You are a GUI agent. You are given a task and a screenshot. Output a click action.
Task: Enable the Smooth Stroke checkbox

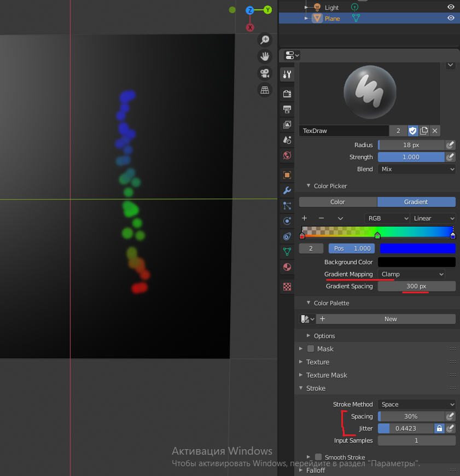pyautogui.click(x=318, y=457)
